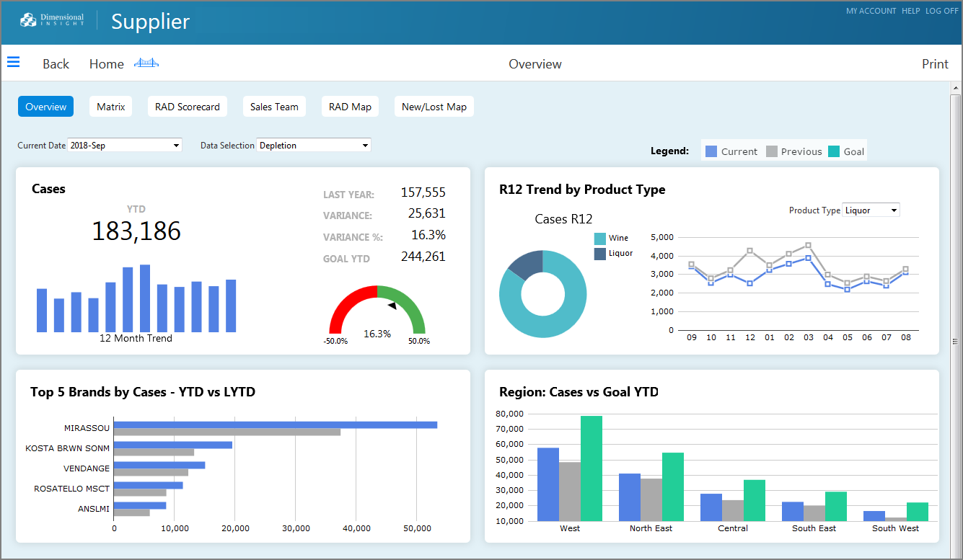The height and width of the screenshot is (560, 963).
Task: Open the RAD Map tab
Action: 350,106
